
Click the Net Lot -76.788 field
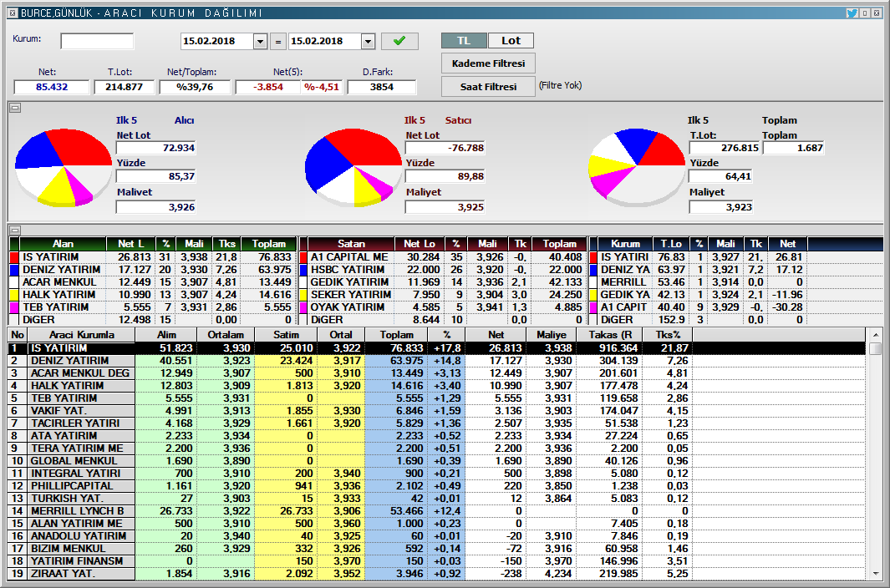point(445,148)
